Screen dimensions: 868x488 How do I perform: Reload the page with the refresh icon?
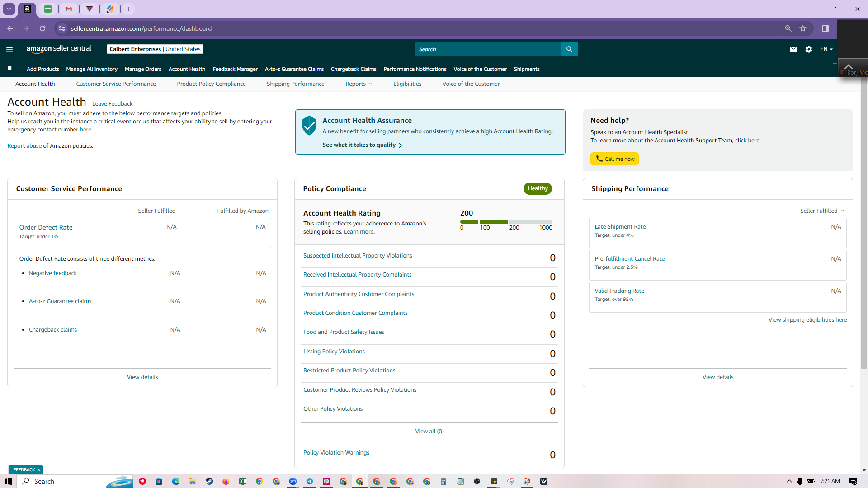tap(42, 28)
